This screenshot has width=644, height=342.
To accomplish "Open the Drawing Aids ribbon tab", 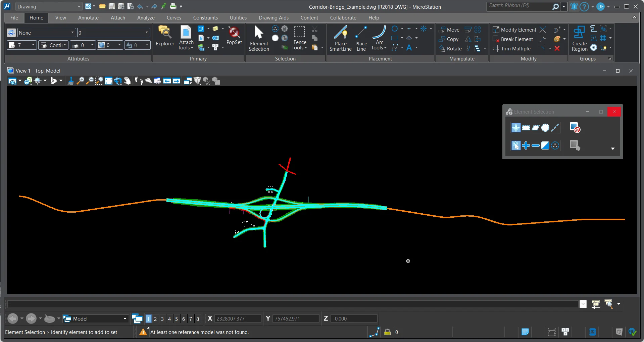I will (x=274, y=18).
